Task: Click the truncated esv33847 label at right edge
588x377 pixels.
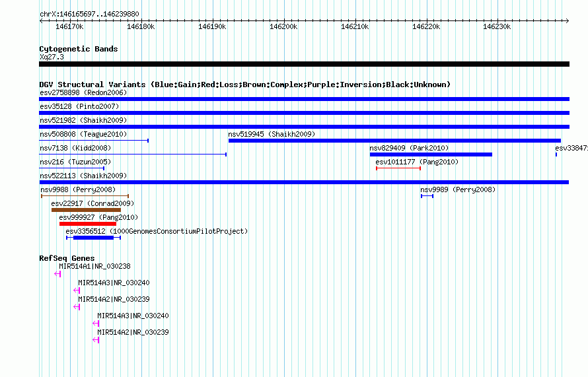Action: [571, 148]
